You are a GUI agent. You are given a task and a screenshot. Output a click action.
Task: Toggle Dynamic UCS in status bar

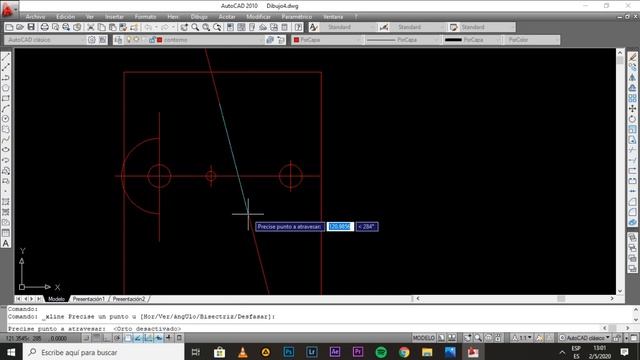[148, 338]
